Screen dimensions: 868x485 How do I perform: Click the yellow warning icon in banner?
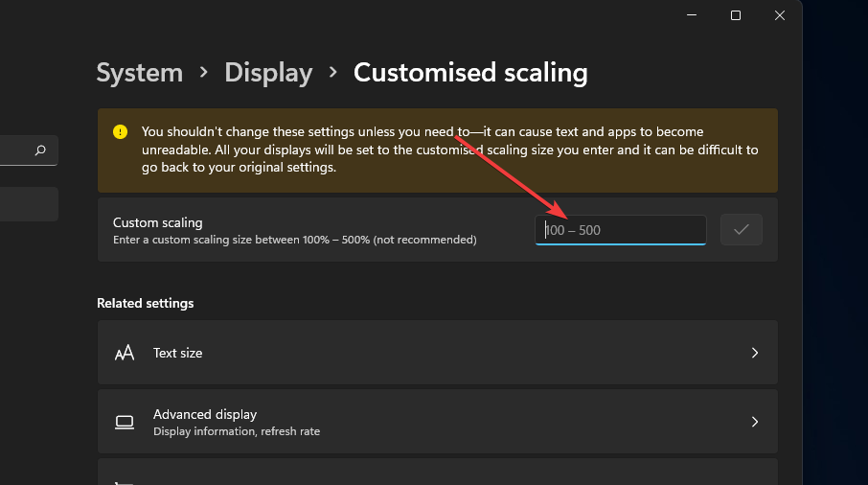pyautogui.click(x=120, y=132)
